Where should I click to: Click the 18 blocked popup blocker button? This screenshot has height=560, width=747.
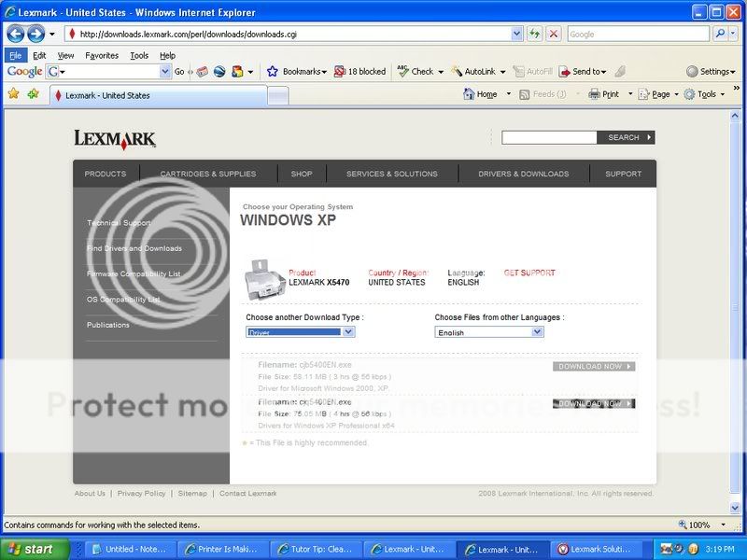pyautogui.click(x=359, y=71)
